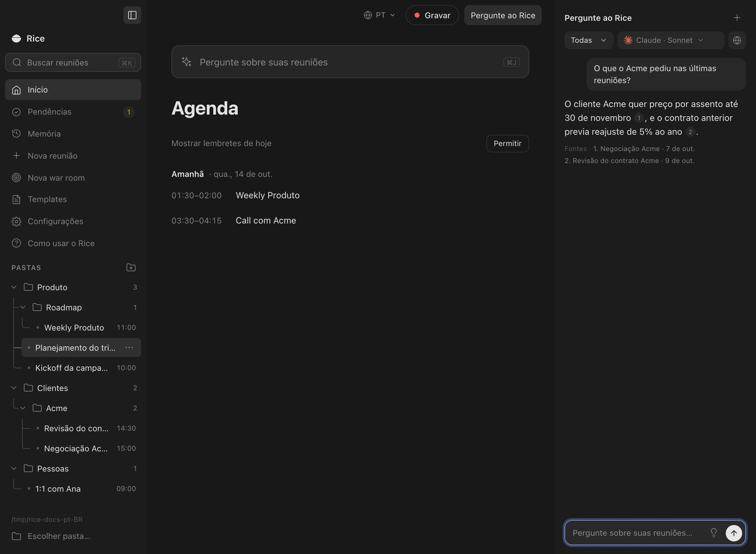Image resolution: width=756 pixels, height=554 pixels.
Task: Send question with the arrow button
Action: tap(734, 533)
